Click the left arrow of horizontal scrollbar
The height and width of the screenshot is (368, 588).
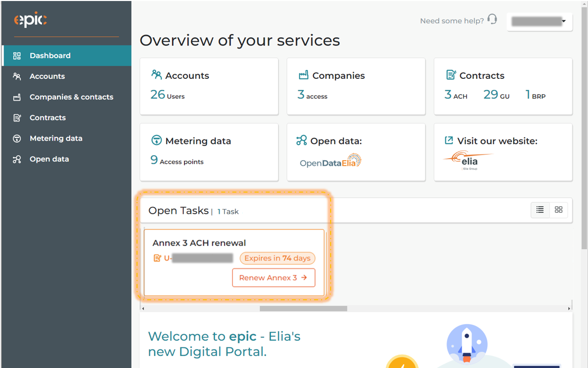tap(143, 308)
